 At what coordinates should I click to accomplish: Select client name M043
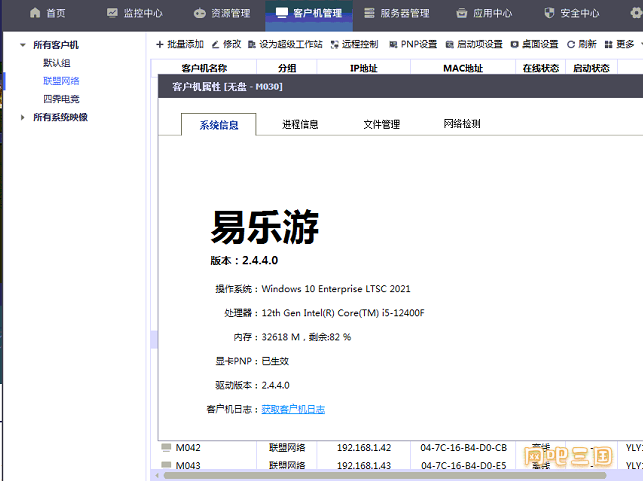pos(188,465)
